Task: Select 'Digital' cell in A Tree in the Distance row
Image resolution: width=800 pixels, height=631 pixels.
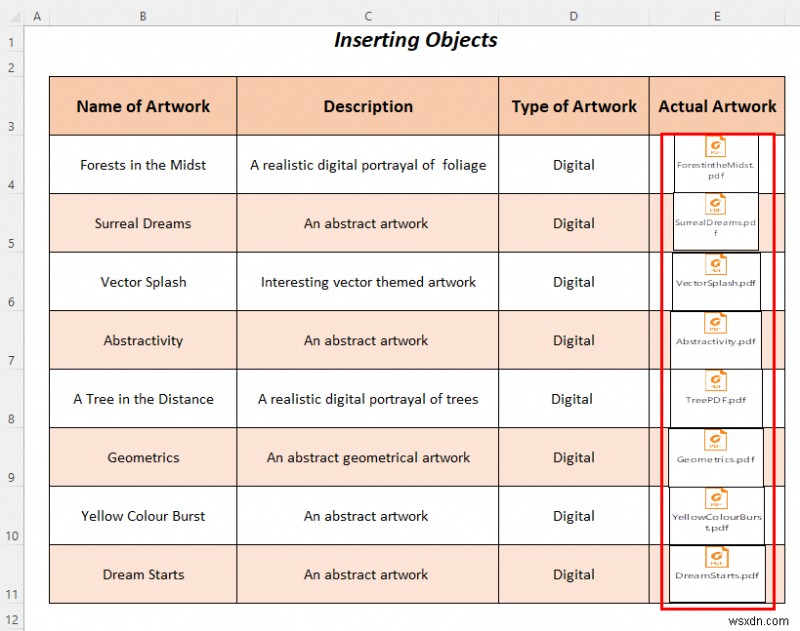Action: pyautogui.click(x=573, y=398)
